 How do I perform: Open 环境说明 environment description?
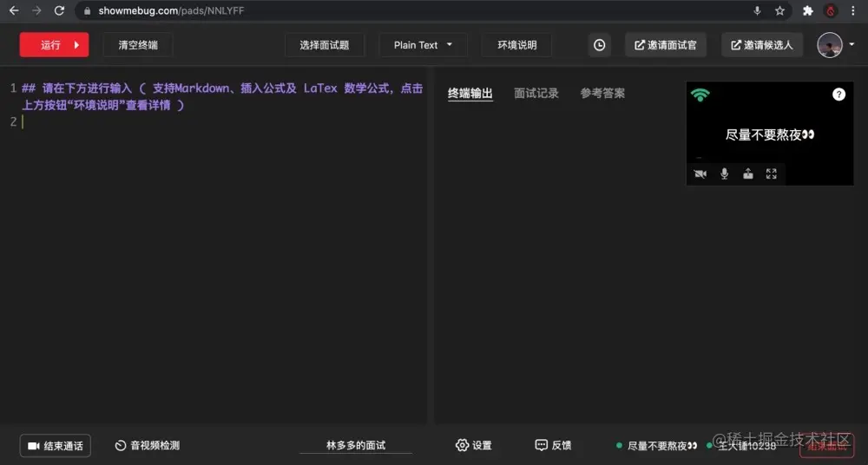pyautogui.click(x=516, y=45)
